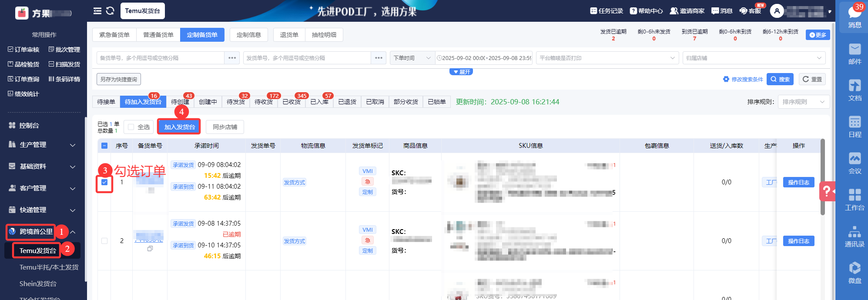Expand 快递管理 in the sidebar
868x300 pixels.
coord(43,210)
